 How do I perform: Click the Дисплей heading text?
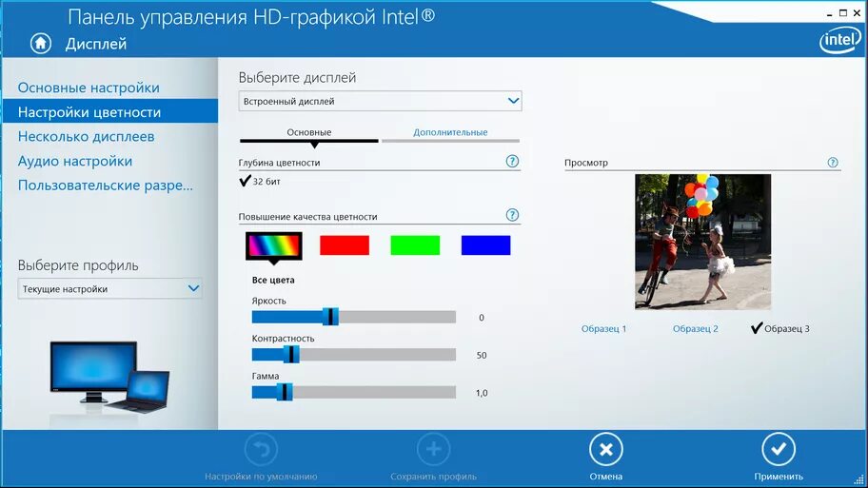click(x=96, y=44)
